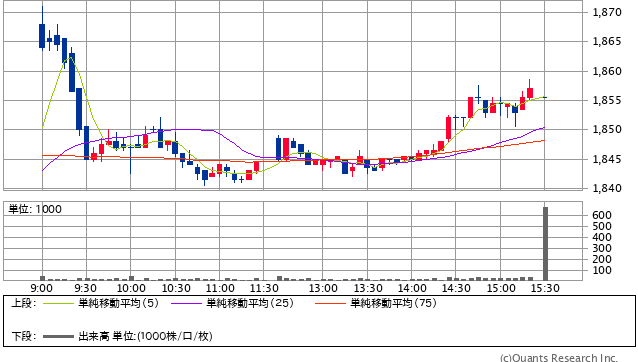Click the 13:00 time axis label
The image size is (638, 362).
323,288
